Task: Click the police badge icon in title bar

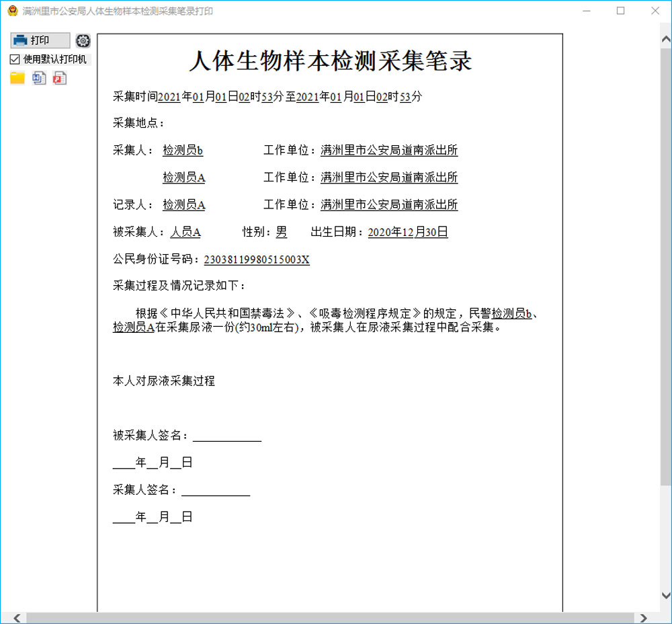Action: coord(12,11)
